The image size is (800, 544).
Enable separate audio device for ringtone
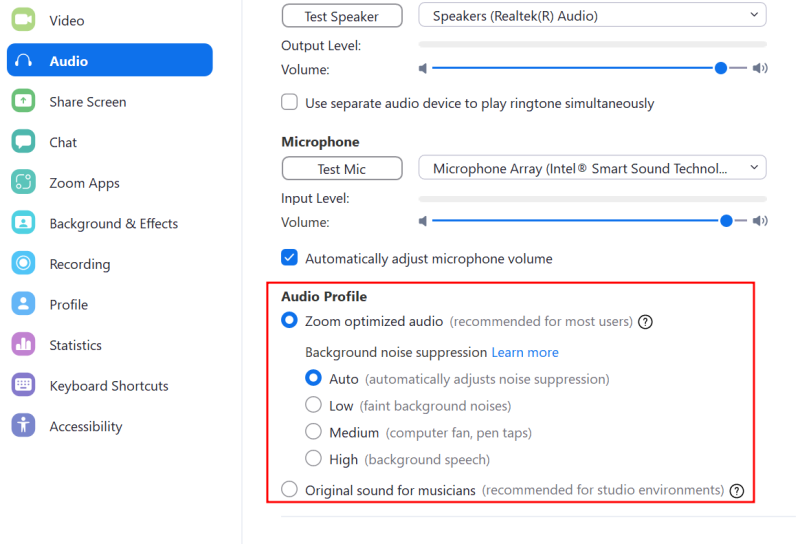pyautogui.click(x=289, y=102)
